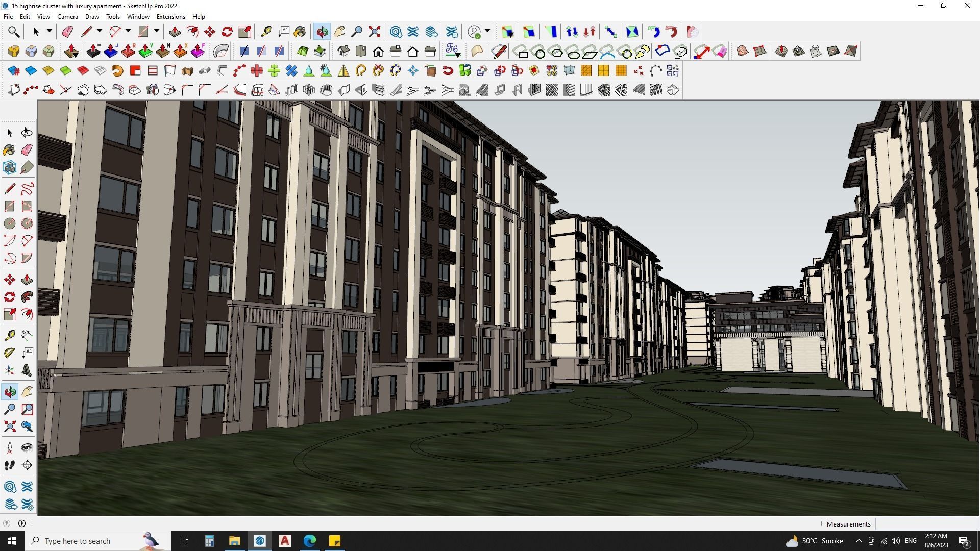Select the Joint Push Pull blue J icon
Viewport: 980px width, 551px height.
point(111,51)
